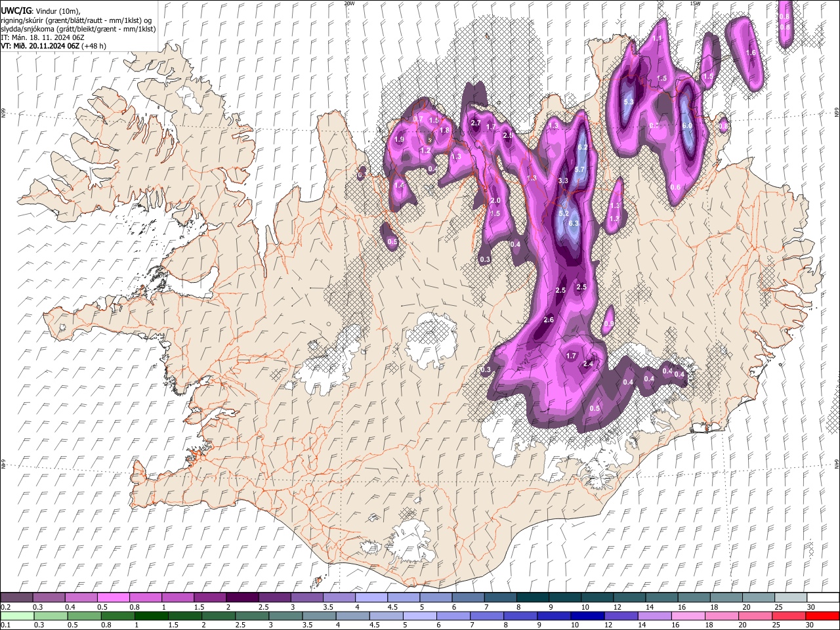Click the '0.1' label under the green legend
The height and width of the screenshot is (630, 840).
tap(5, 625)
